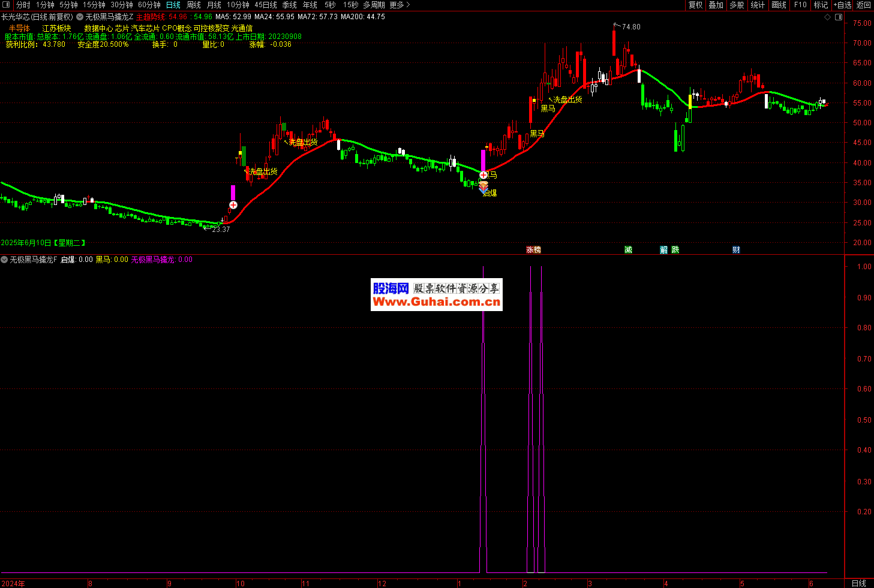The width and height of the screenshot is (874, 588).
Task: Select the 45日线 tab
Action: [x=266, y=5]
